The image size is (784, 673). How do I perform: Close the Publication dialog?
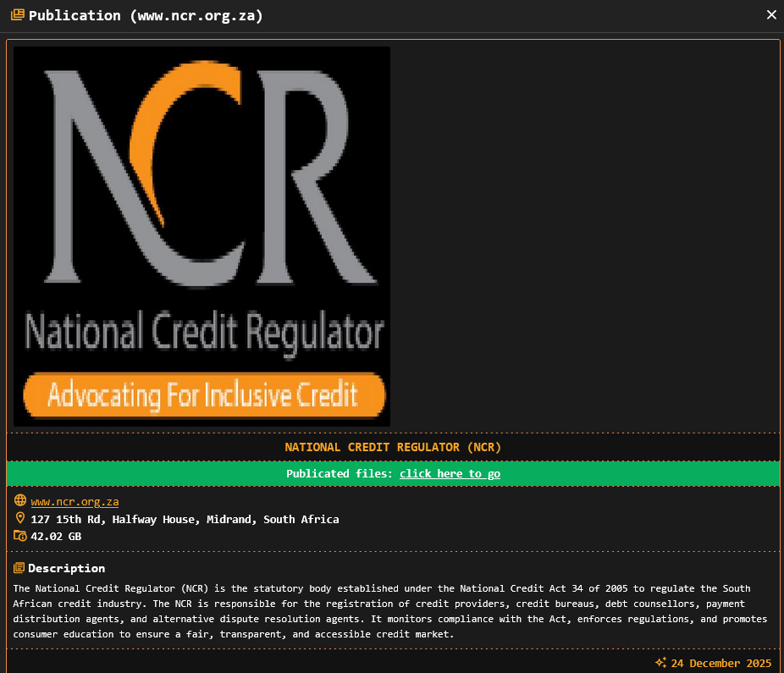(x=770, y=15)
